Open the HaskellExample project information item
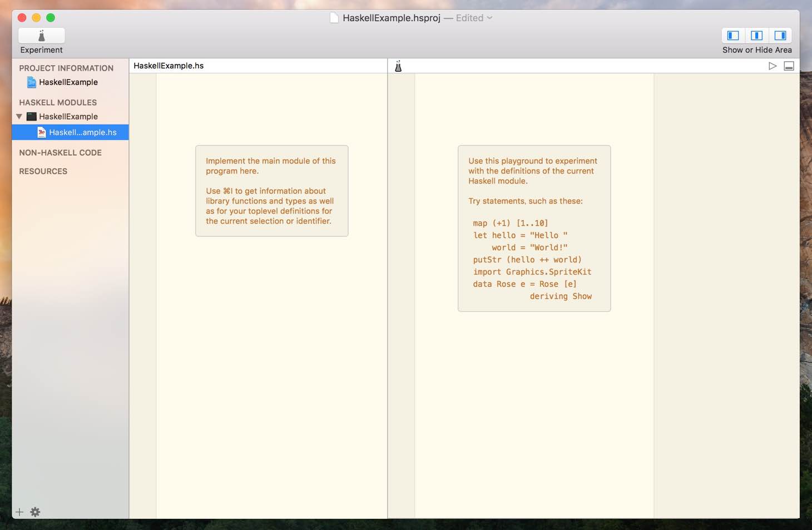This screenshot has width=812, height=530. pos(68,82)
